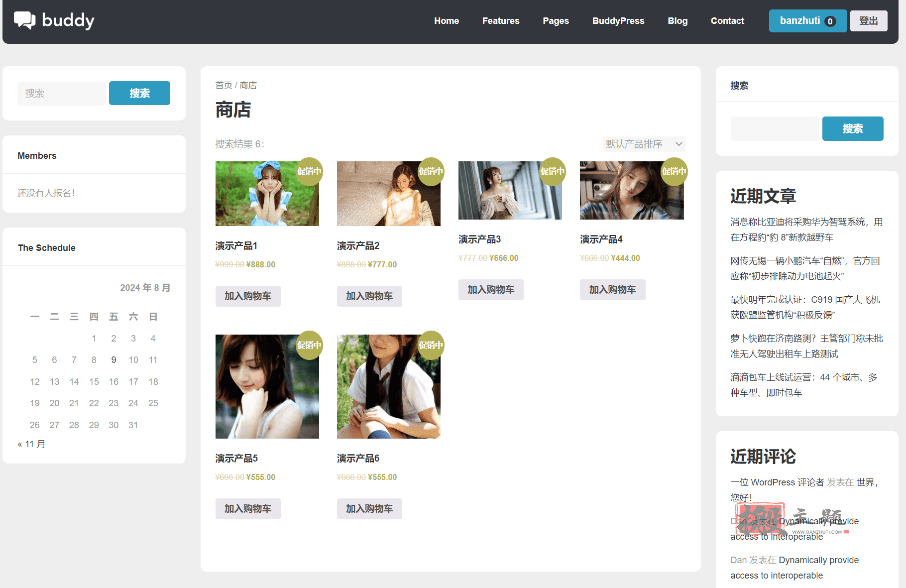
Task: Click the ¥888.00 price of 演示产品1
Action: pyautogui.click(x=261, y=265)
